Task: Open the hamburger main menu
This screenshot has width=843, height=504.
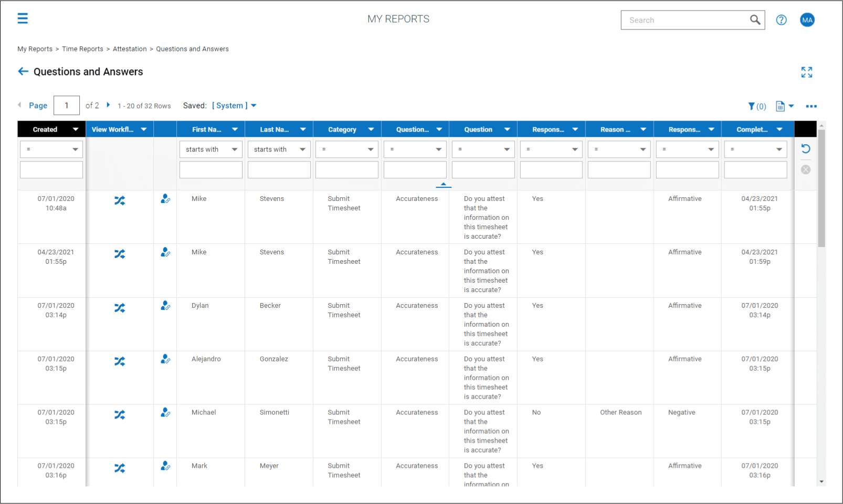Action: 23,19
